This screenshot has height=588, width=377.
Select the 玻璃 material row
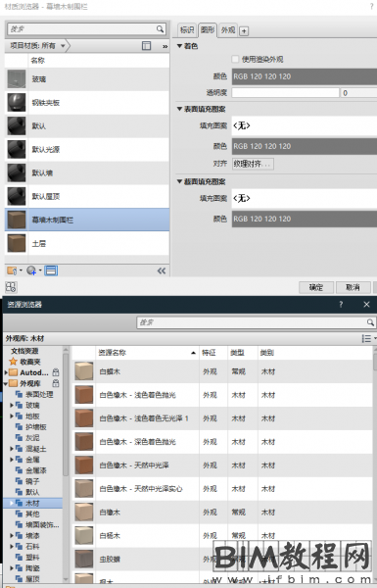click(87, 79)
